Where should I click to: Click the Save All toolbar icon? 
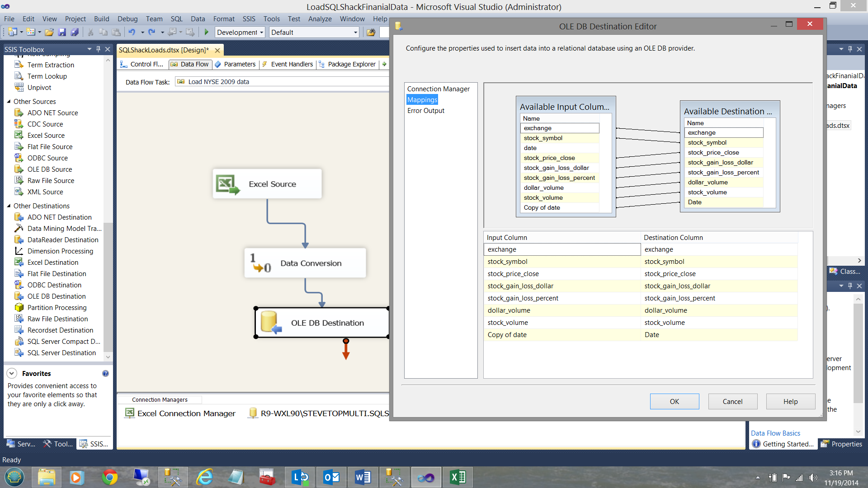click(75, 32)
